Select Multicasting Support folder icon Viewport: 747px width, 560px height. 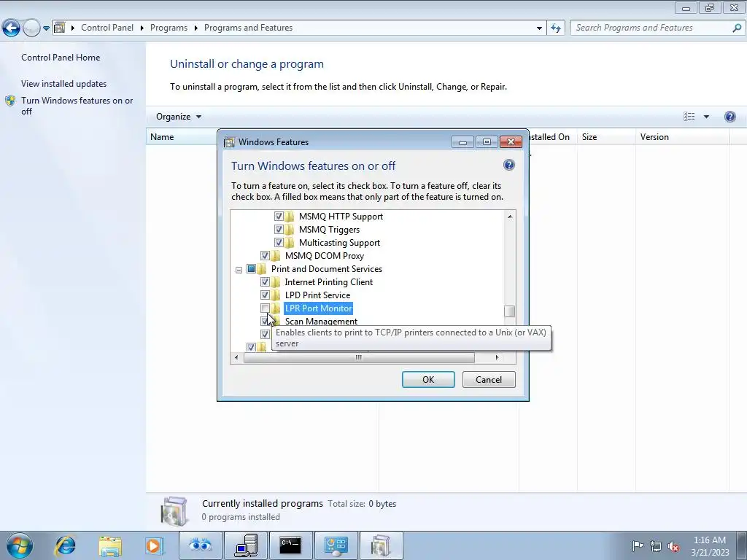pyautogui.click(x=290, y=242)
